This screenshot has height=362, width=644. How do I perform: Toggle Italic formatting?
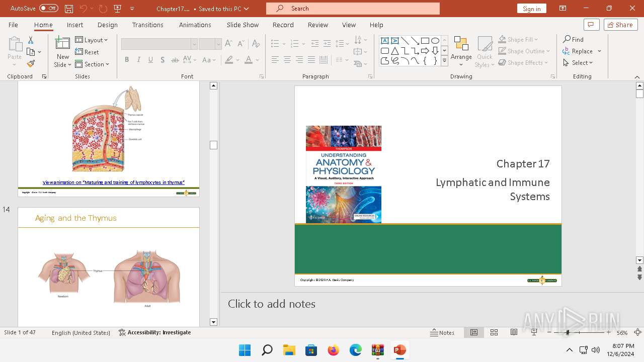tap(138, 60)
